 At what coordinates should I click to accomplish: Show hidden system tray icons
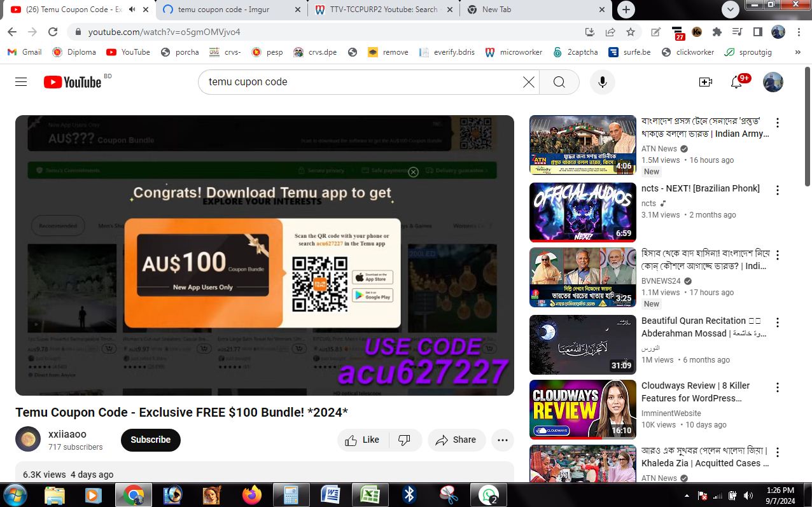pos(687,496)
